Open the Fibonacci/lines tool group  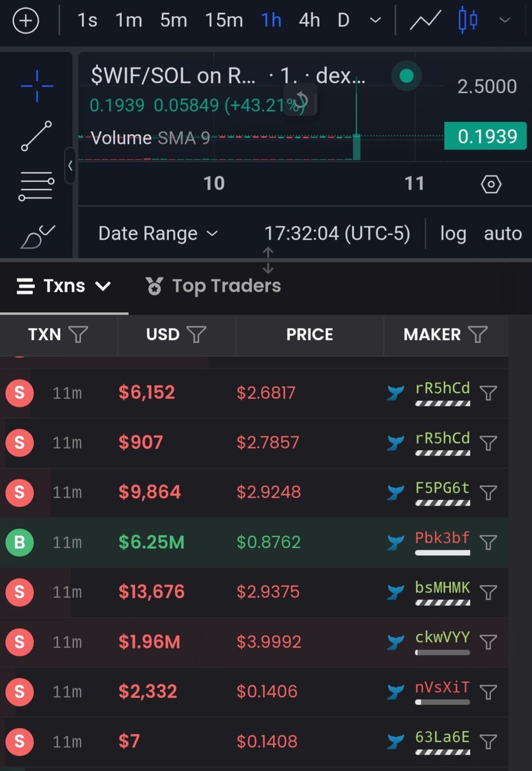[36, 186]
